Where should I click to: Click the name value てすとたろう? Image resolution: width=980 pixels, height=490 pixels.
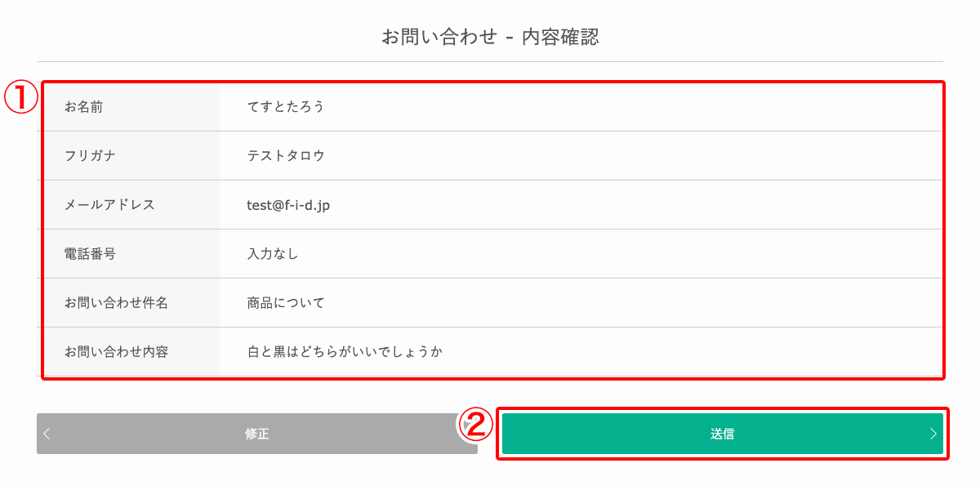click(286, 106)
